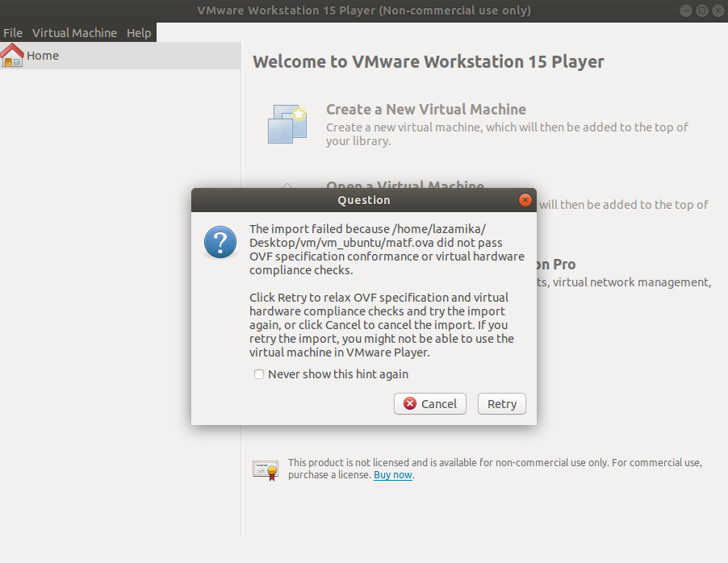
Task: Open the File menu
Action: [x=13, y=33]
